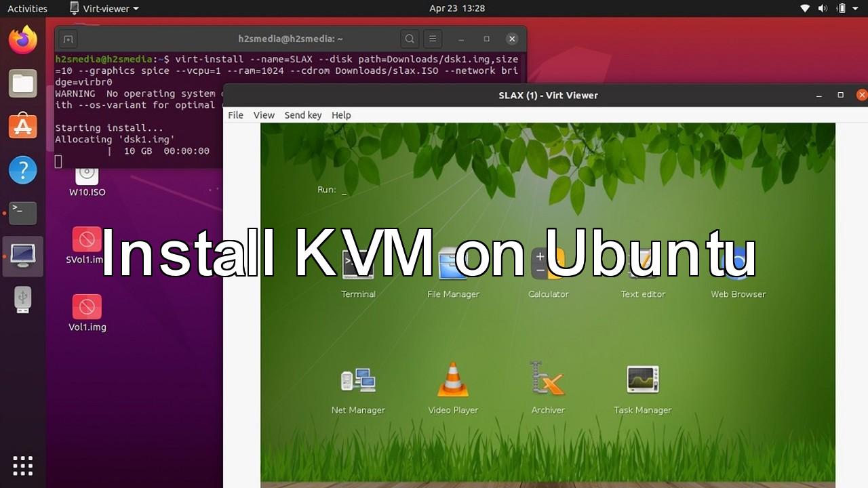Screen dimensions: 868x488
Task: Click the Run command input field
Action: pos(380,190)
